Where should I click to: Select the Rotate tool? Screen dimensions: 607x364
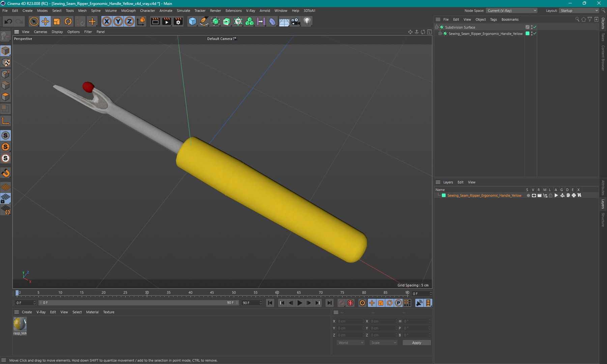(x=68, y=22)
